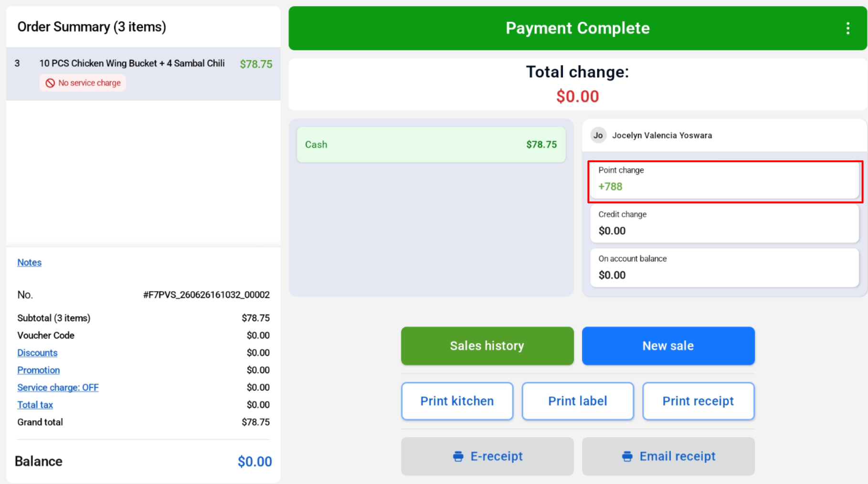Start a New sale

(x=668, y=346)
